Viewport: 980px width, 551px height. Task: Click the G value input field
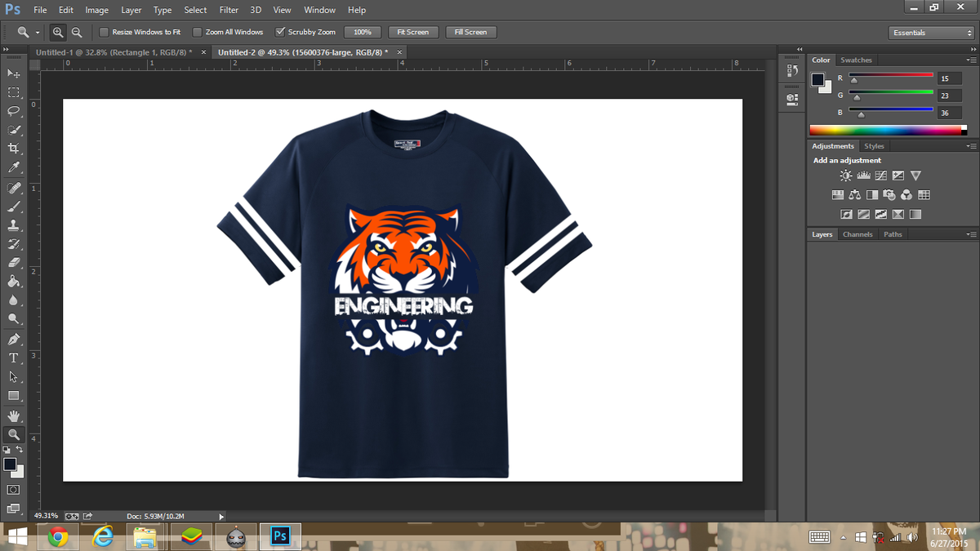(x=950, y=96)
